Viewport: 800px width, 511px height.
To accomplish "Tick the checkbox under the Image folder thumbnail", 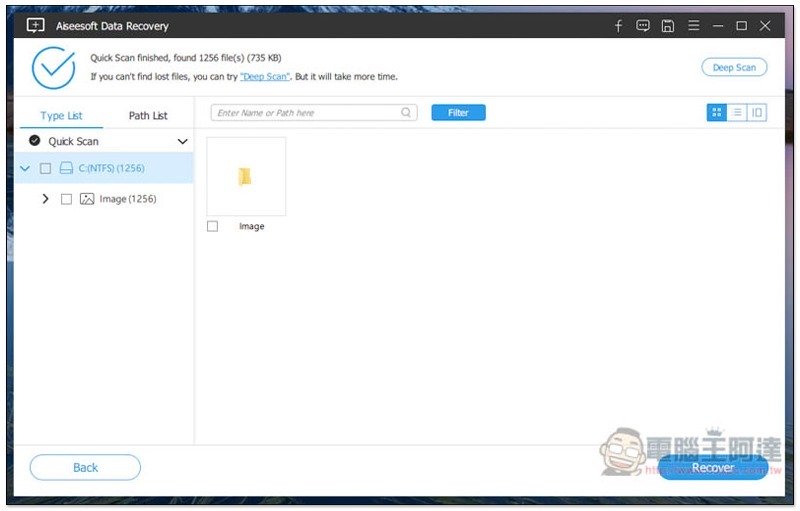I will (212, 226).
